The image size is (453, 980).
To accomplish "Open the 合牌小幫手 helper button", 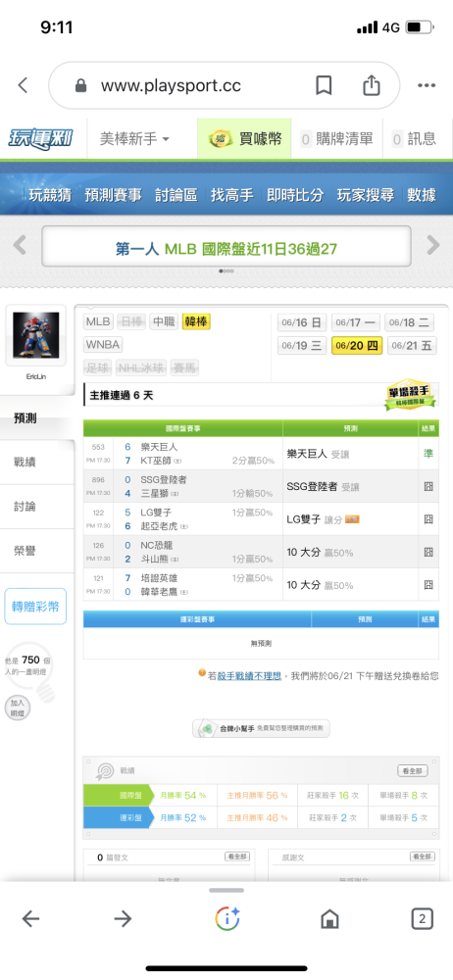I will (261, 729).
